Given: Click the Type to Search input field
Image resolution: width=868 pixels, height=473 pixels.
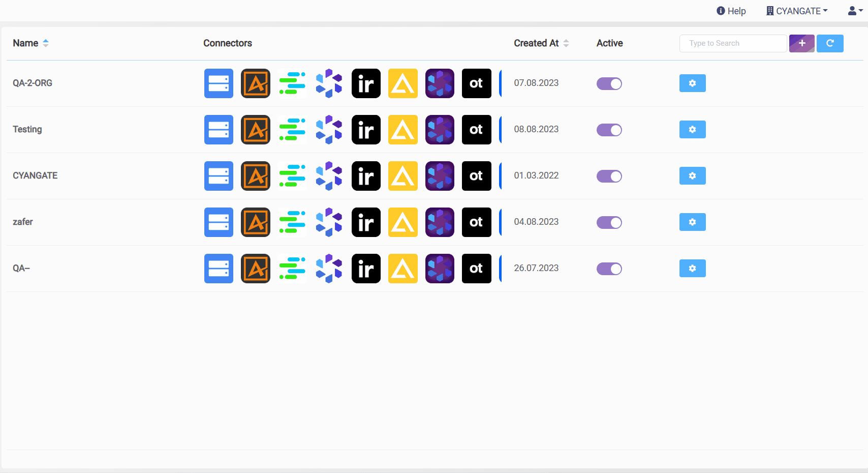Looking at the screenshot, I should pyautogui.click(x=733, y=43).
